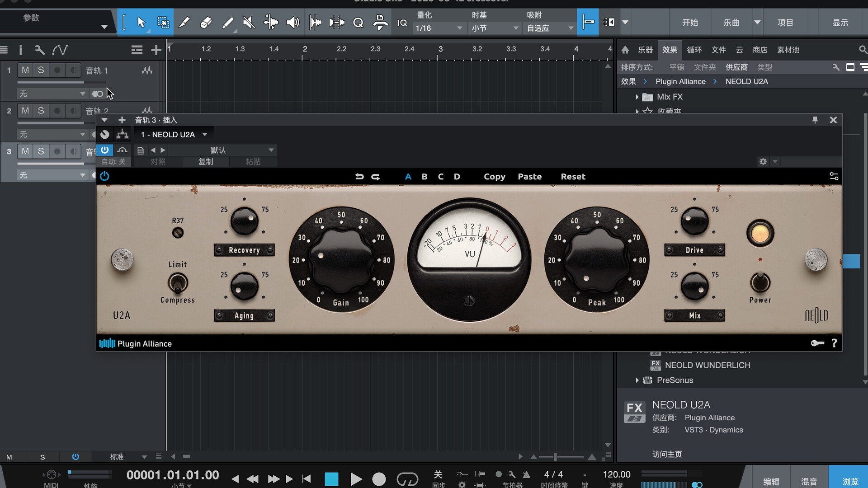Open the browser home icon
Image resolution: width=868 pixels, height=488 pixels.
(625, 50)
